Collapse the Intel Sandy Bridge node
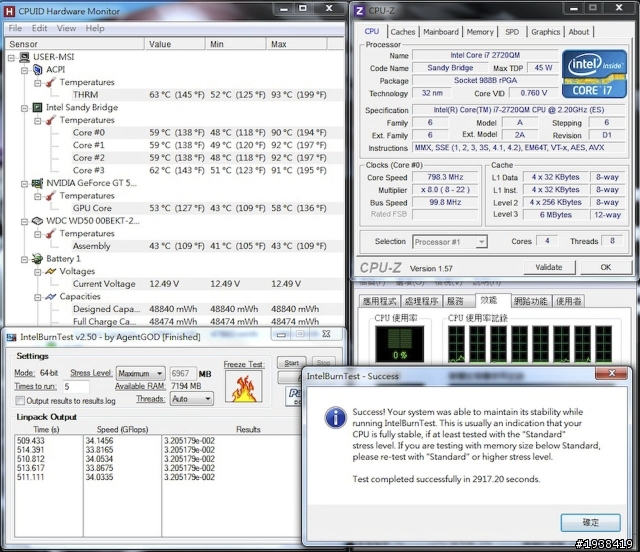This screenshot has width=640, height=552. pos(24,108)
